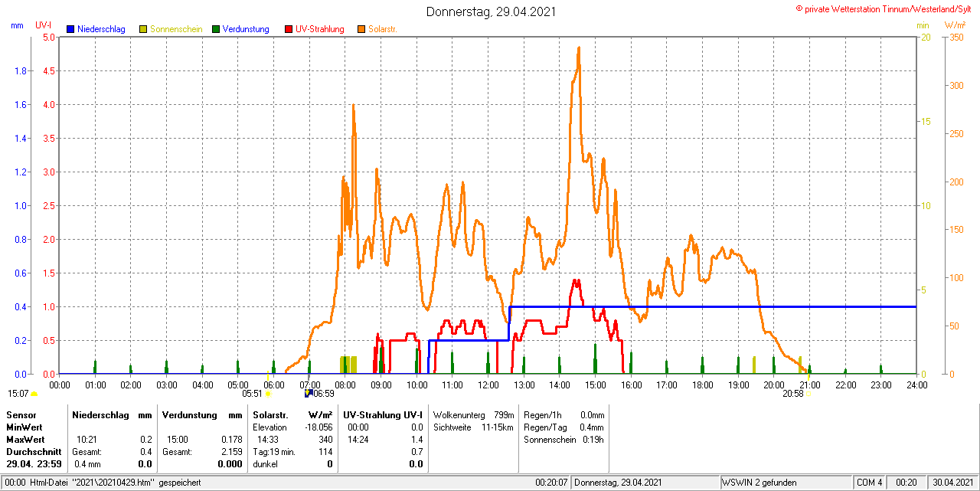Click the 29.04. 23:59 timestamp label

pos(34,464)
